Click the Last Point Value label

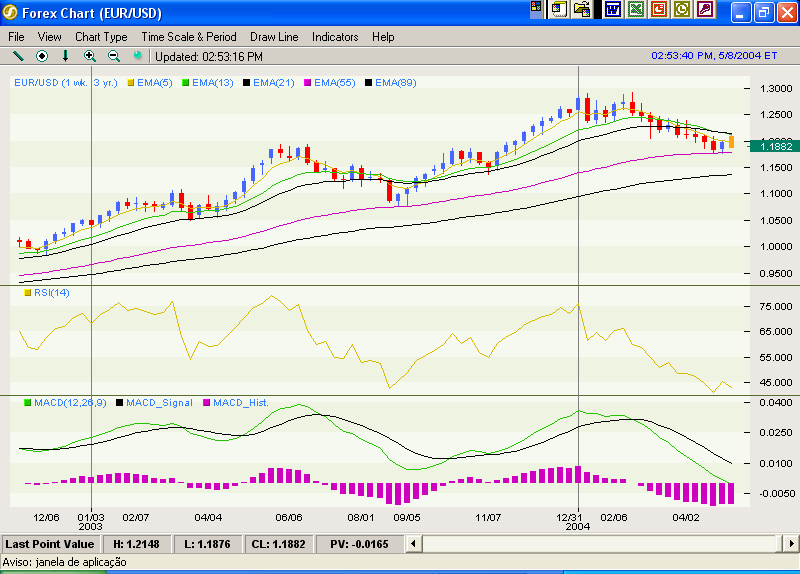pos(50,544)
